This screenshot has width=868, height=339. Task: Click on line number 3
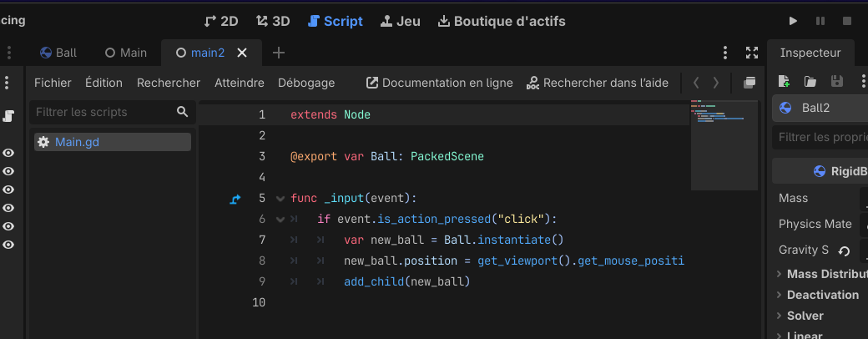pos(262,157)
